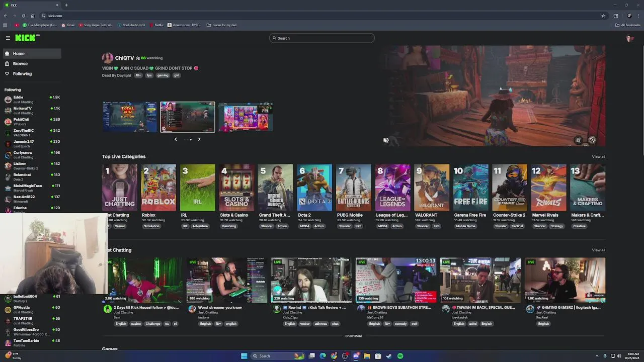Open the Roblox category card
Screen dimensions: 644x362
click(158, 188)
